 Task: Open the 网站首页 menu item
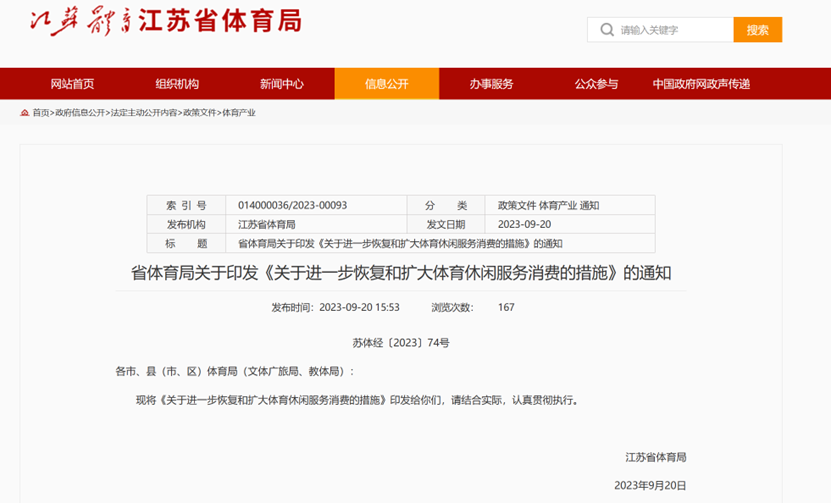(72, 84)
